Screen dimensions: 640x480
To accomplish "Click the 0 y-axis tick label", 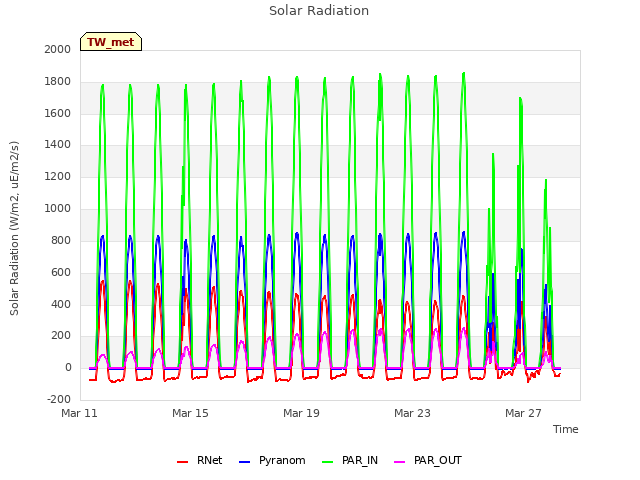I will (x=68, y=368).
